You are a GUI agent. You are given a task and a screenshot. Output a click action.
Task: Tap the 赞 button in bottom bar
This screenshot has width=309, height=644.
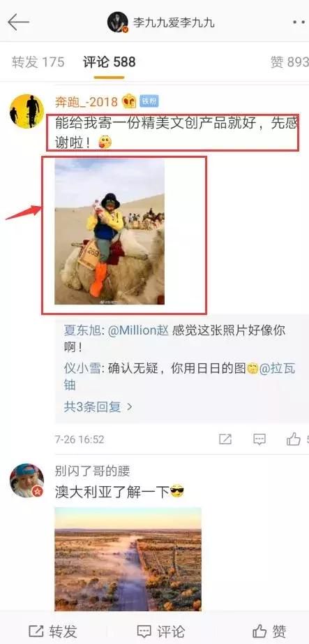point(270,631)
